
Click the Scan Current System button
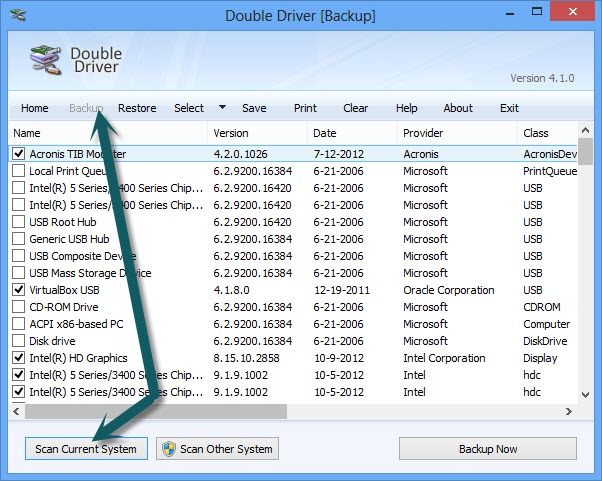pos(86,449)
